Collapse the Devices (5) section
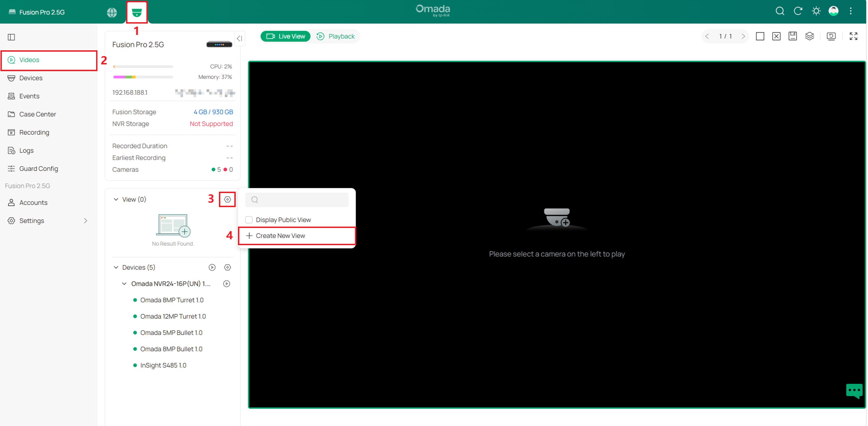 click(x=116, y=267)
